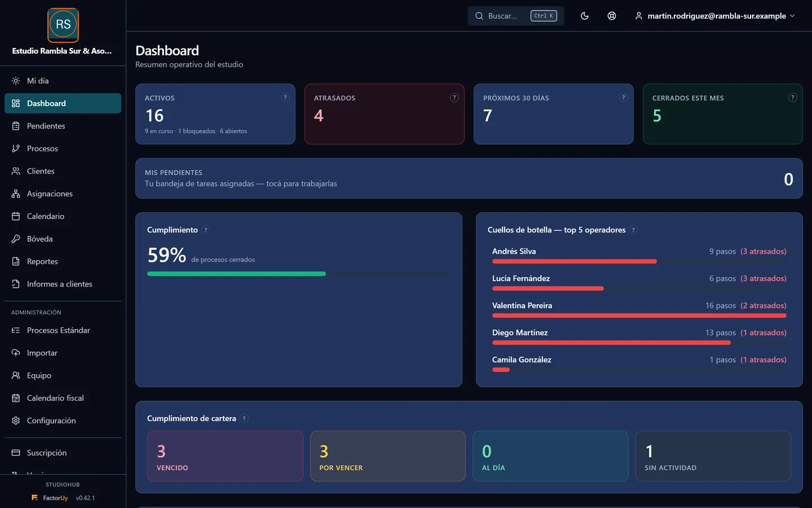The height and width of the screenshot is (508, 812).
Task: Open help tooltip on Atrasados card
Action: (454, 98)
